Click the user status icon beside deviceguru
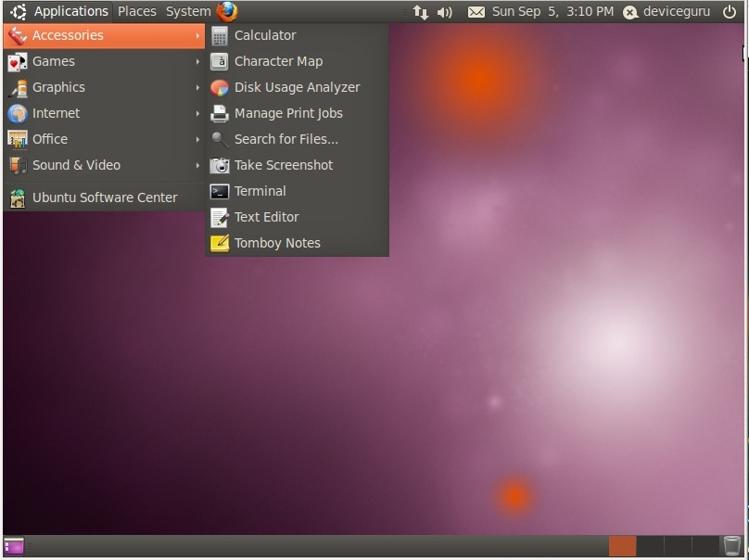The width and height of the screenshot is (749, 560). [630, 12]
